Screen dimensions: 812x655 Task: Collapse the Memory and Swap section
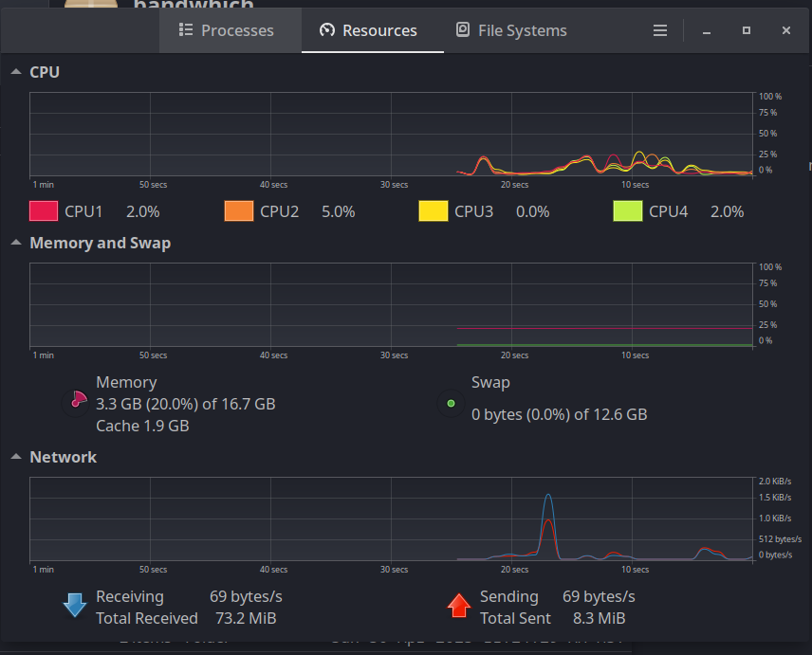pyautogui.click(x=16, y=243)
